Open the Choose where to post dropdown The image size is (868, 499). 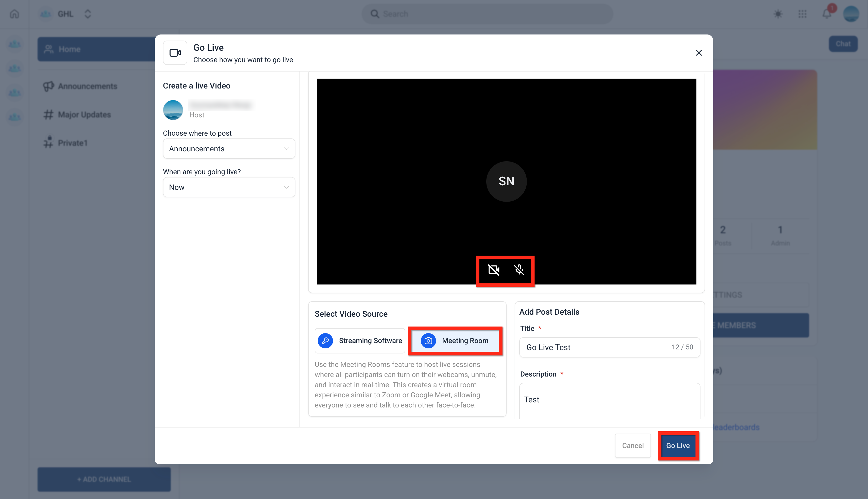[x=228, y=148]
